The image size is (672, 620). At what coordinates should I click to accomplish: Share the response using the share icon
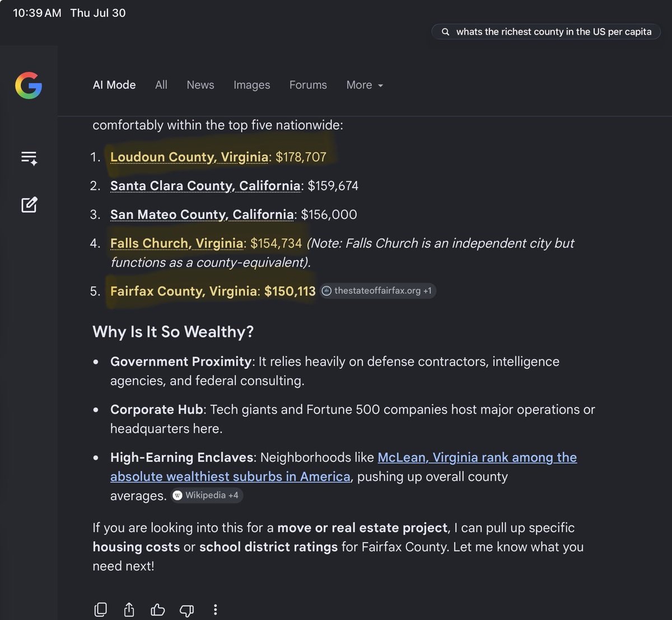[129, 609]
